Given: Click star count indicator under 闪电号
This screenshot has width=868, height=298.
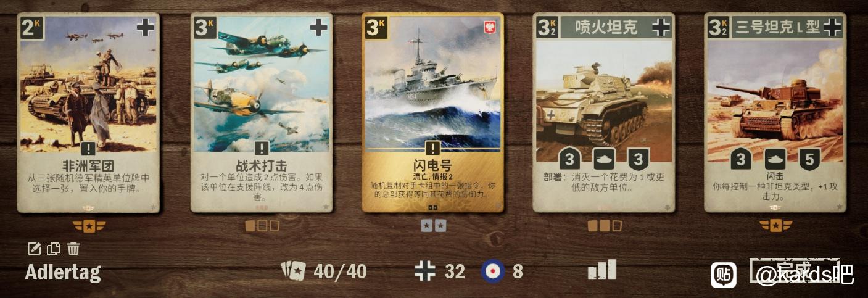Looking at the screenshot, I should (433, 226).
